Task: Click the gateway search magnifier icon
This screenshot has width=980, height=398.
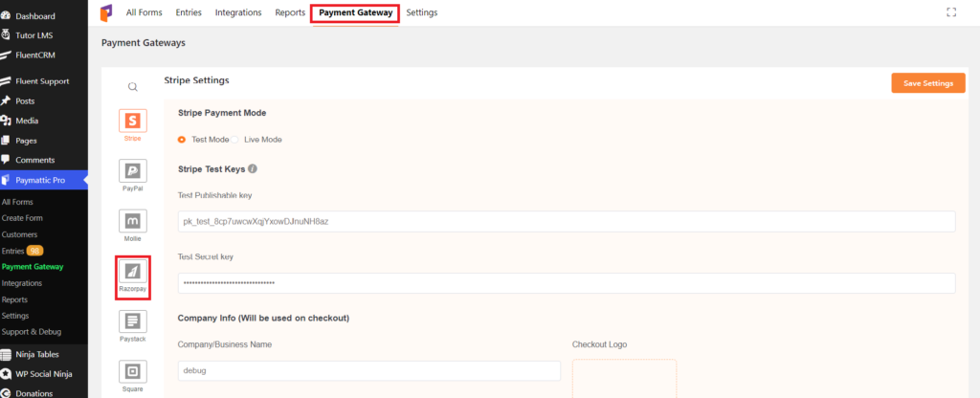Action: [132, 87]
